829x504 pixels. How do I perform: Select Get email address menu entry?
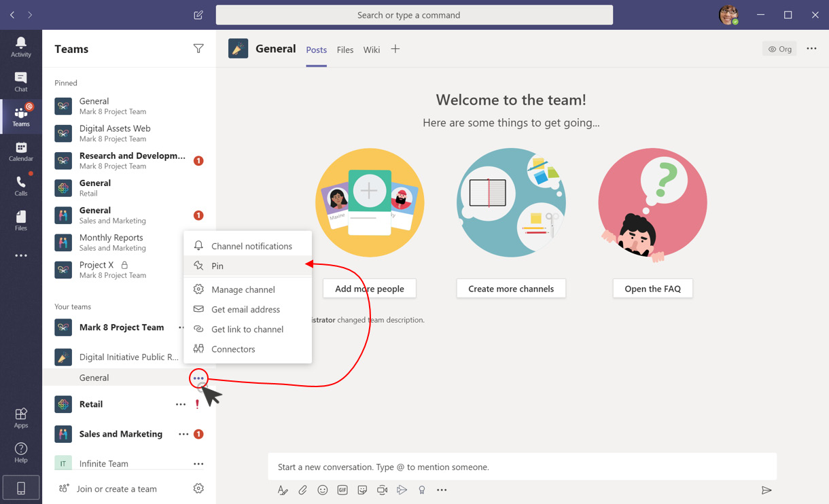(247, 309)
